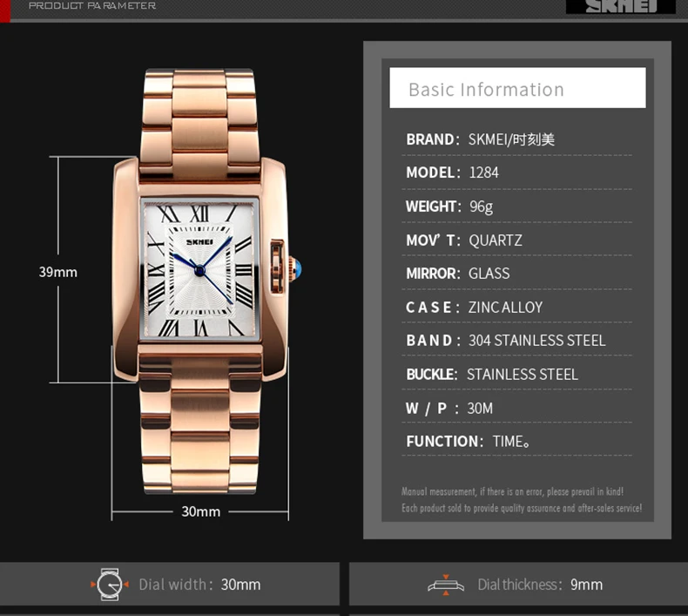Click the 'MODEL:' label
Viewport: 688px width, 616px height.
click(433, 173)
